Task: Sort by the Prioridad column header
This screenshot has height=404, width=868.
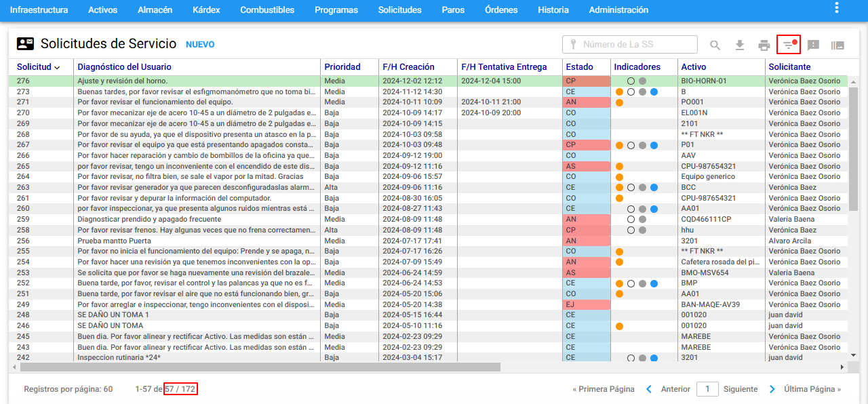Action: pyautogui.click(x=342, y=67)
